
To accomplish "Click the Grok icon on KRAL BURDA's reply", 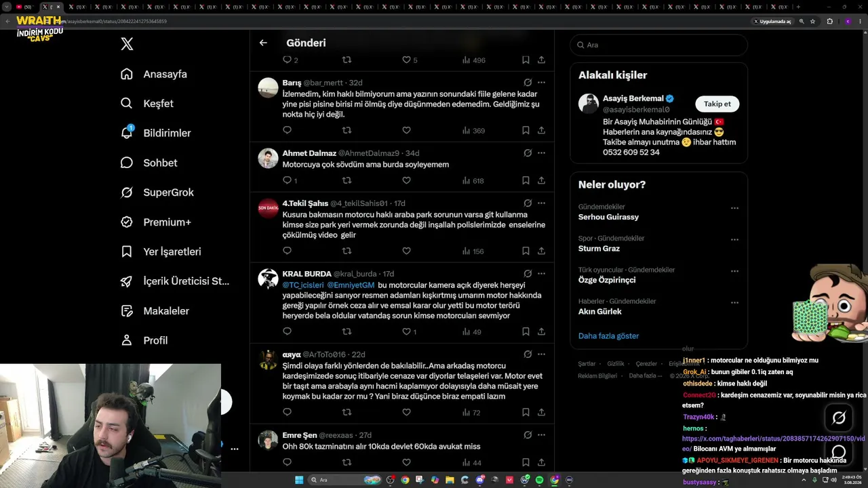I will (x=528, y=274).
